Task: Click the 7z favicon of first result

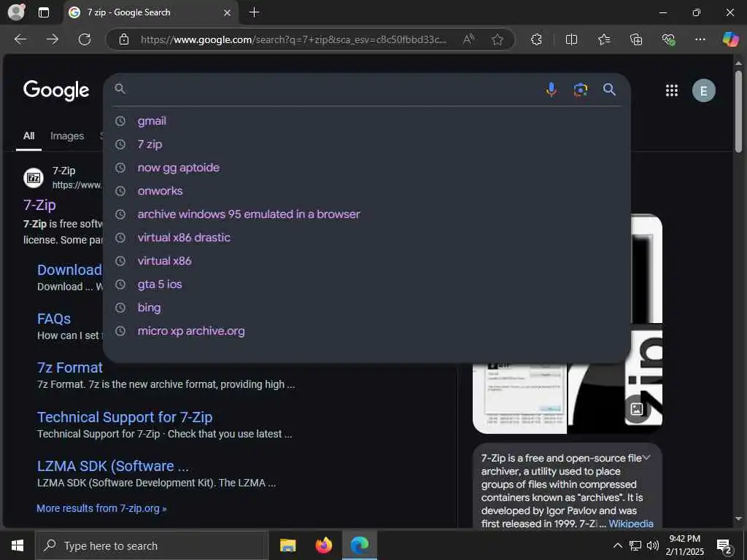Action: click(34, 178)
